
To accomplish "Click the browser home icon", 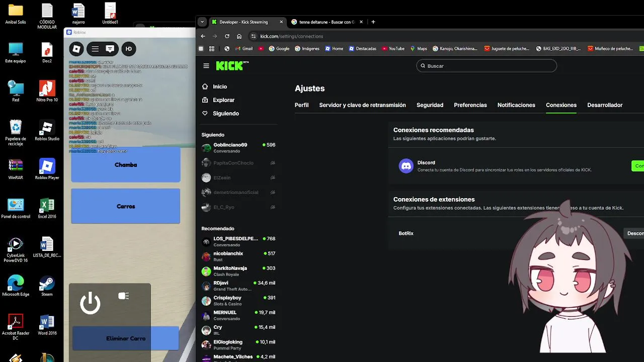I will click(239, 36).
